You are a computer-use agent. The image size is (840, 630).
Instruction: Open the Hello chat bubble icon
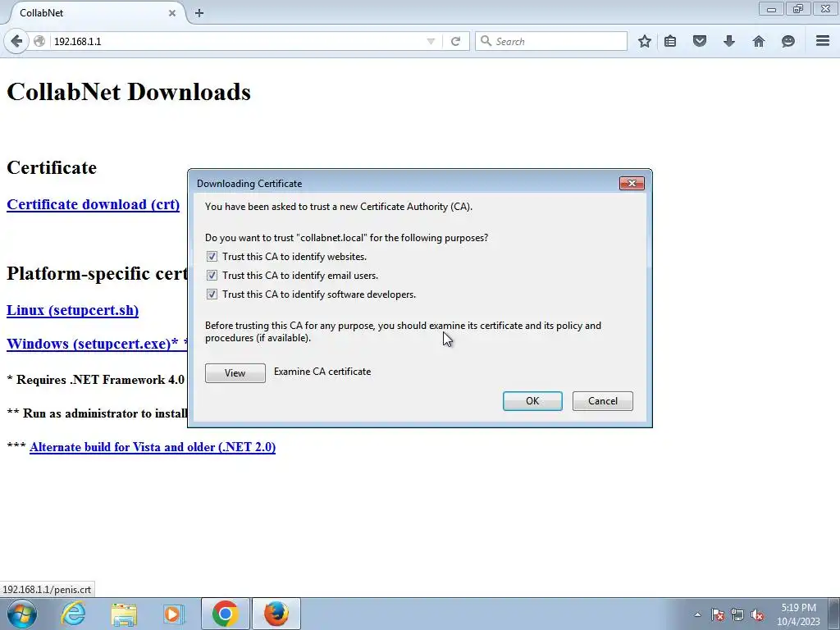coord(788,41)
